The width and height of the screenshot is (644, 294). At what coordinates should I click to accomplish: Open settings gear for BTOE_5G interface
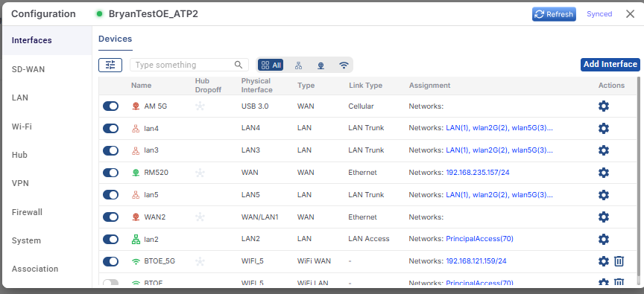click(x=603, y=261)
